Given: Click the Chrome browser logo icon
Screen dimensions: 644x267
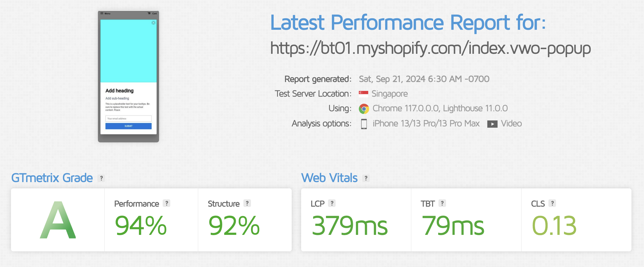Looking at the screenshot, I should 364,109.
